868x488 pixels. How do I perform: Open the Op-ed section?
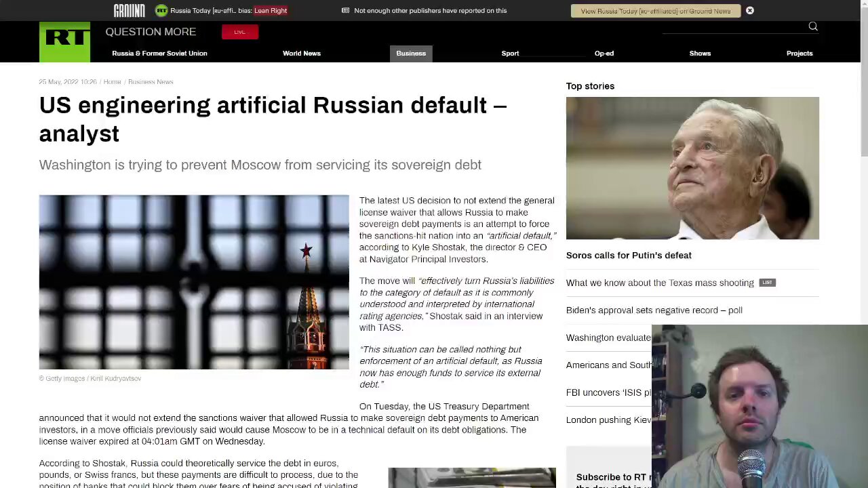coord(604,54)
